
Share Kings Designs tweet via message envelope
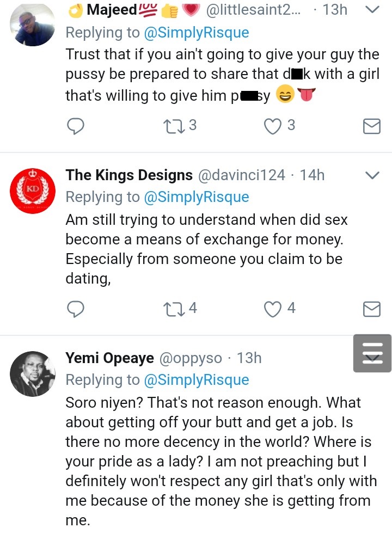click(x=371, y=310)
